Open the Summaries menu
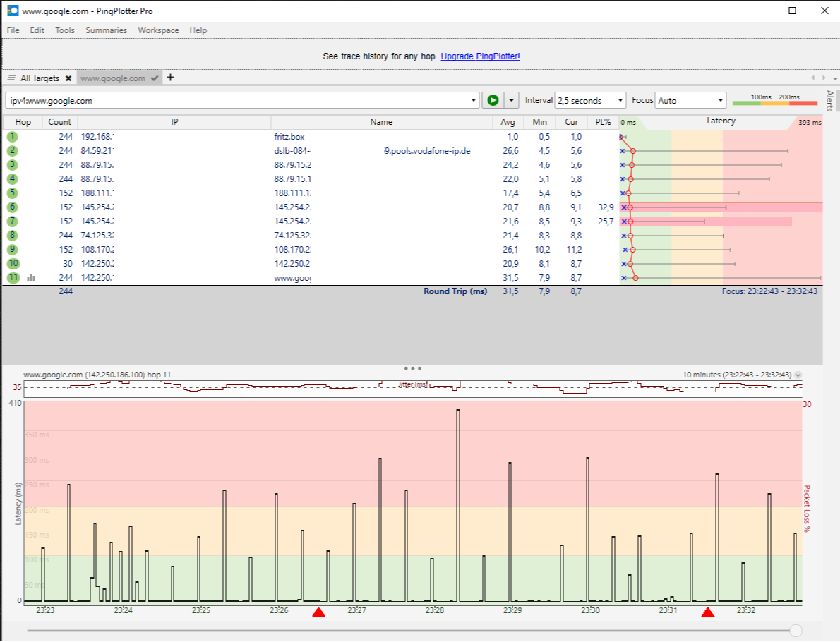 (x=106, y=30)
